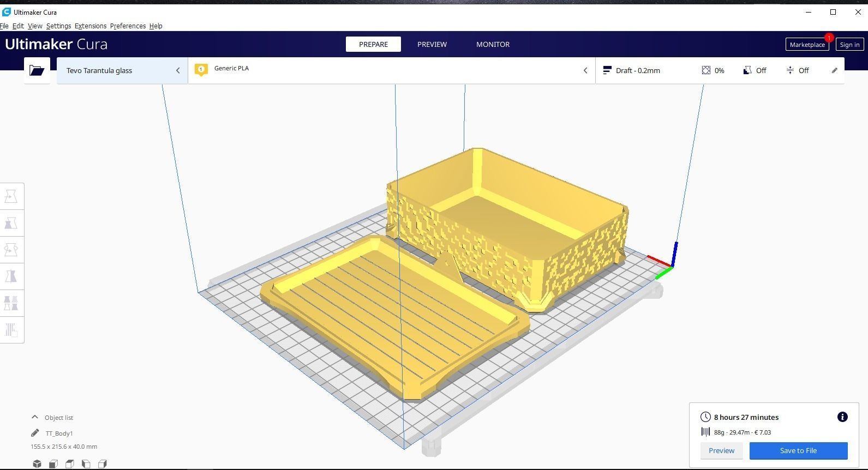Collapse the Object list

pos(35,417)
